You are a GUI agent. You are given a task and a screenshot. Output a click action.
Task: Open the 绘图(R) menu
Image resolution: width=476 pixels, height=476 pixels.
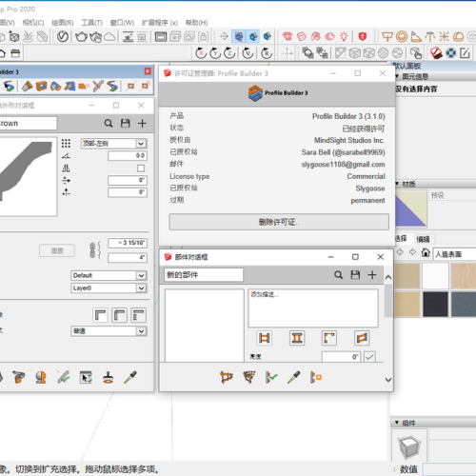63,23
